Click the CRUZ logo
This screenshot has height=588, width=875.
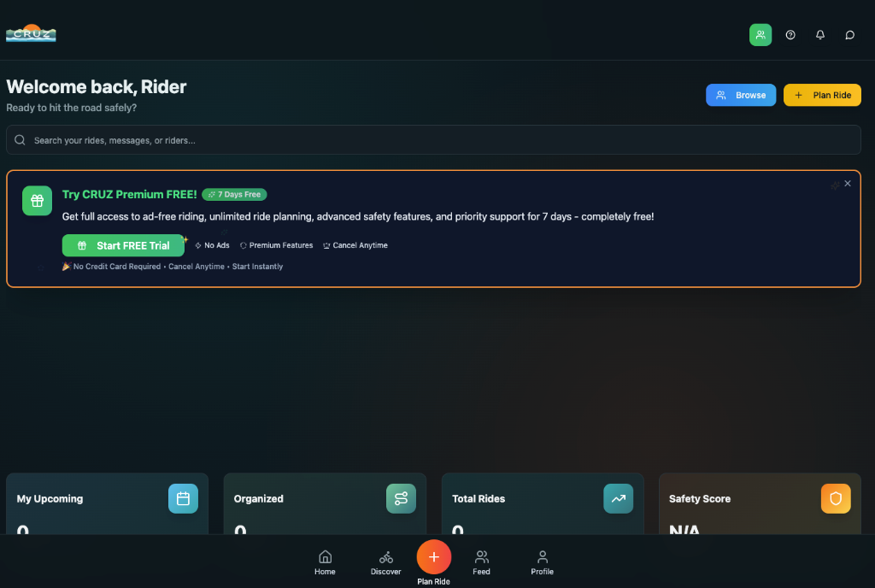31,33
